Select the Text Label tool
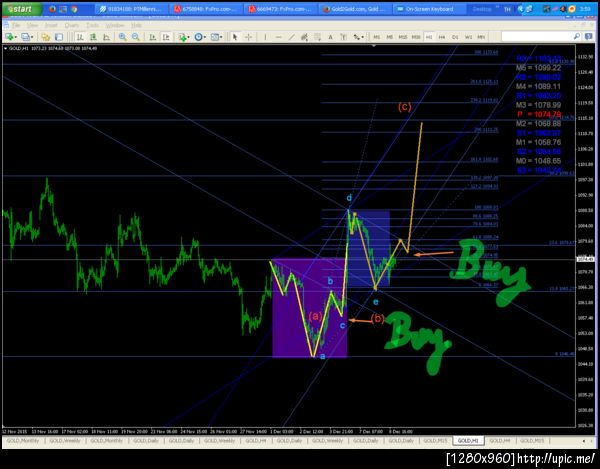 tap(343, 37)
